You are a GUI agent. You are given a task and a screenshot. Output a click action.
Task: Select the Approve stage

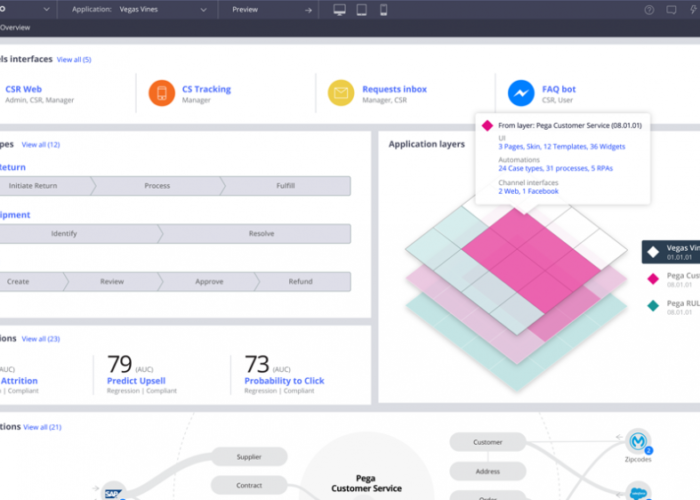(209, 282)
